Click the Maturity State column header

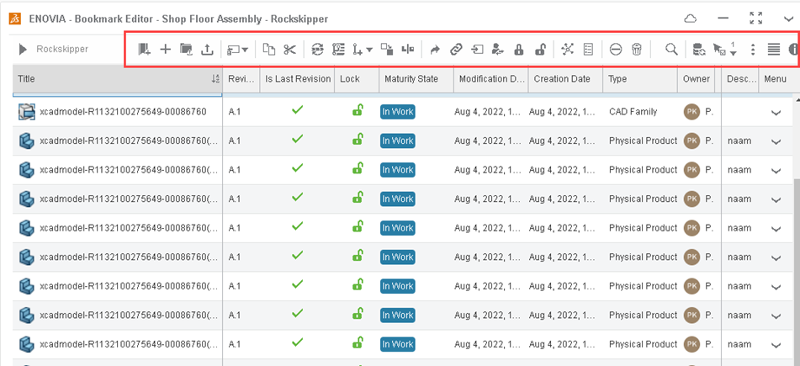point(416,79)
